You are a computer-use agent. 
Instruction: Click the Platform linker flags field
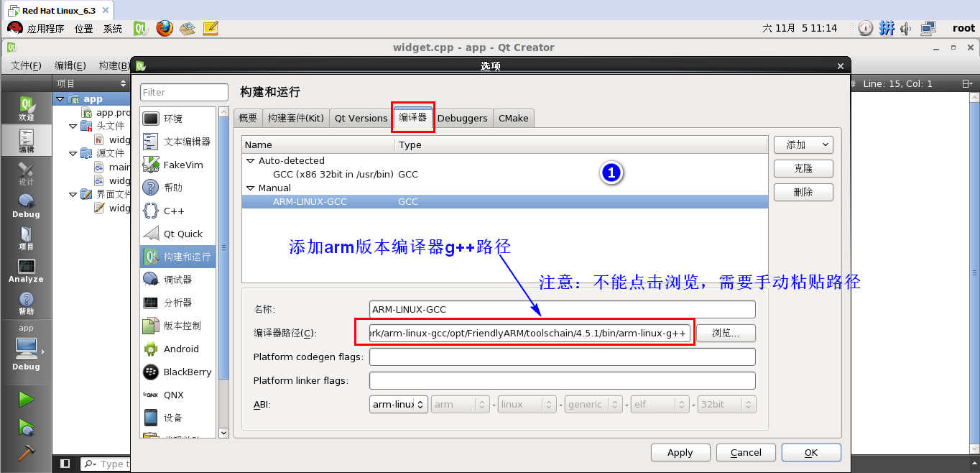point(563,380)
